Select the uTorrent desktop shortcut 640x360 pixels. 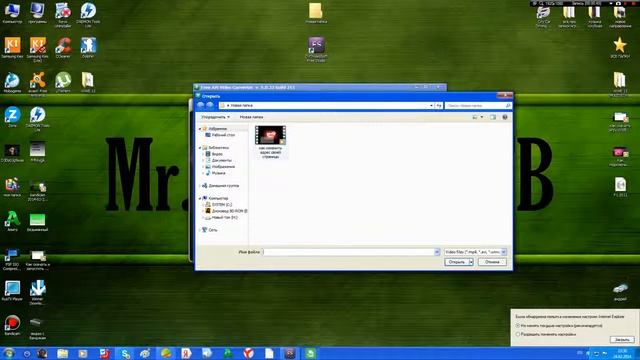tap(63, 82)
